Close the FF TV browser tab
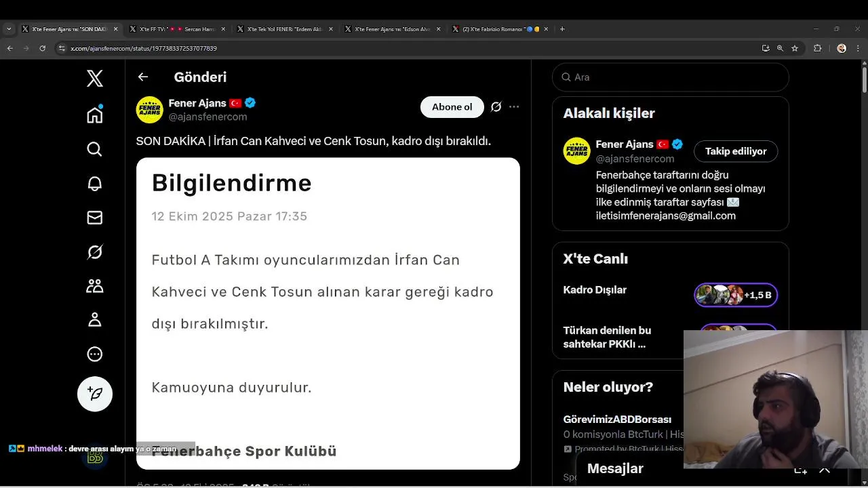This screenshot has height=488, width=868. pyautogui.click(x=223, y=29)
